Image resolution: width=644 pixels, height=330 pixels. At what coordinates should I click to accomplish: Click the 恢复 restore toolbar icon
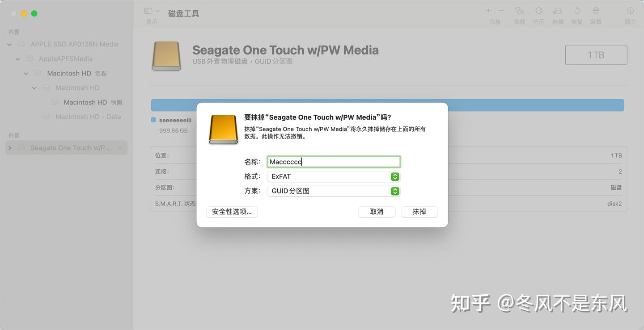pyautogui.click(x=577, y=11)
